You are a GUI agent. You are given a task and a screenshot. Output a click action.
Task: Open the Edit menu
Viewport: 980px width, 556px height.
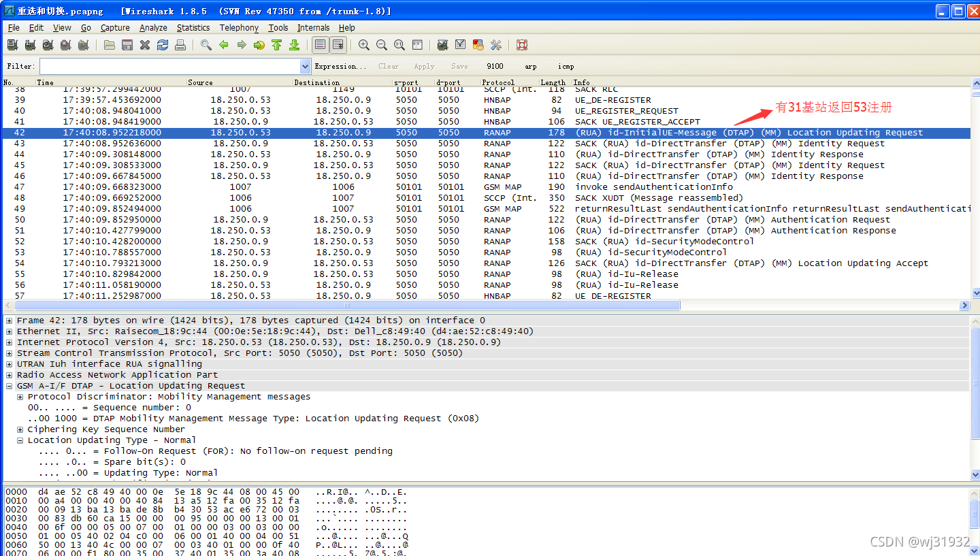(x=36, y=28)
